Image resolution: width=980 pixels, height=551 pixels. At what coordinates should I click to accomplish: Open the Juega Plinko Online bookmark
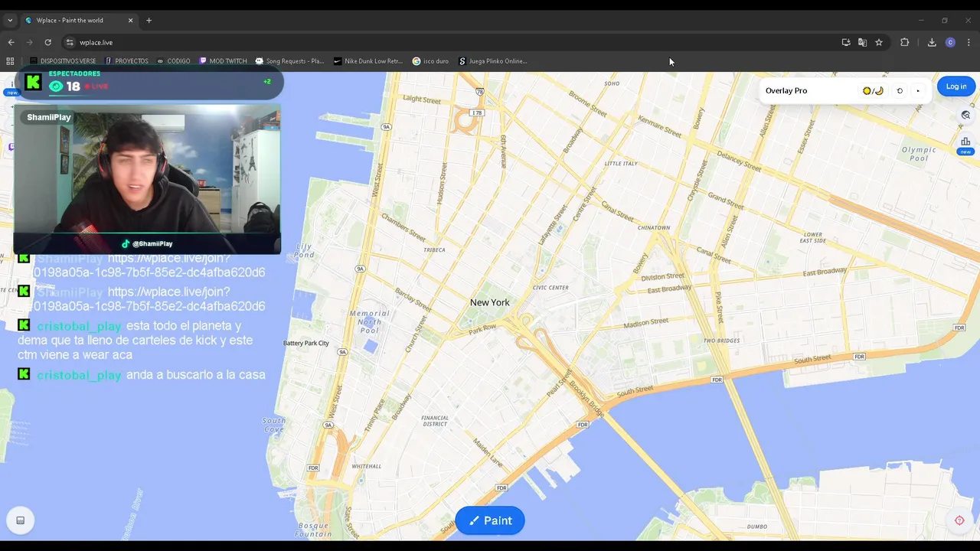pos(493,61)
